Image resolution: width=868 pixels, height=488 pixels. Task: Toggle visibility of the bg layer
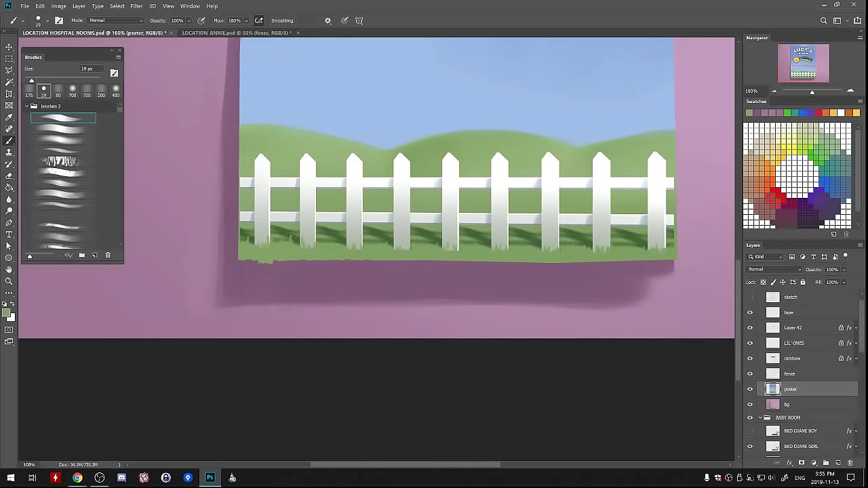click(x=750, y=405)
